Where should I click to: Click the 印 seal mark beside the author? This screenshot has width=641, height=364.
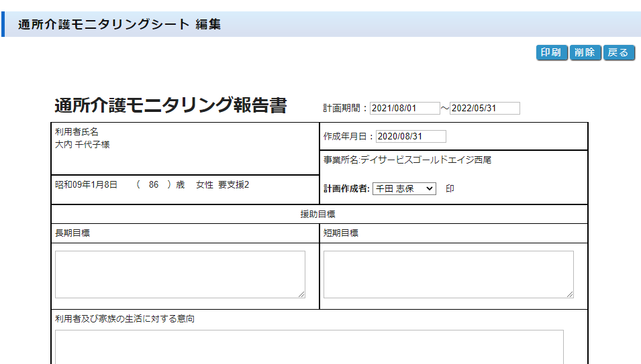(x=450, y=189)
